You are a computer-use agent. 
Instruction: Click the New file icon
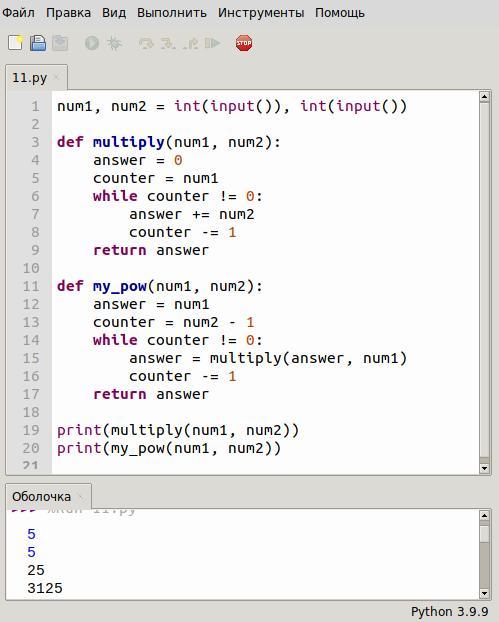(x=15, y=43)
